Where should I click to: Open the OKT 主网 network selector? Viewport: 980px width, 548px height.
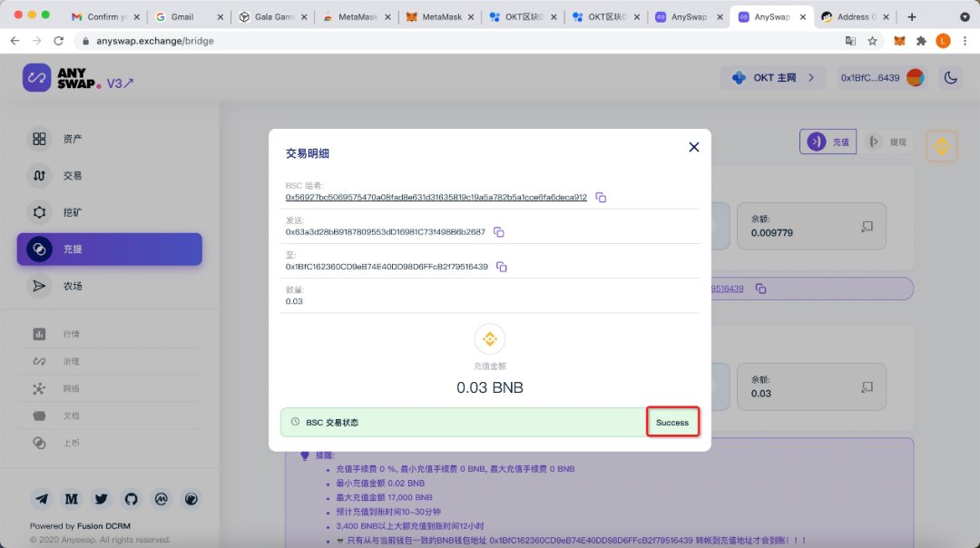pos(773,78)
